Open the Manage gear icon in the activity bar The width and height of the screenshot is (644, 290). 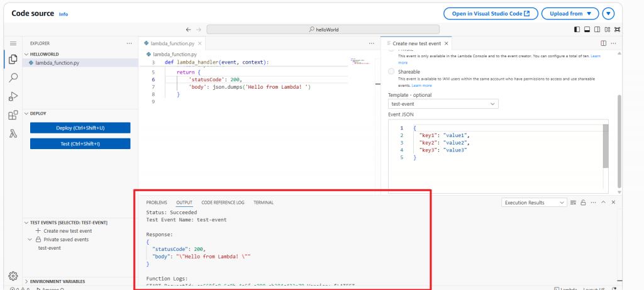click(x=13, y=275)
